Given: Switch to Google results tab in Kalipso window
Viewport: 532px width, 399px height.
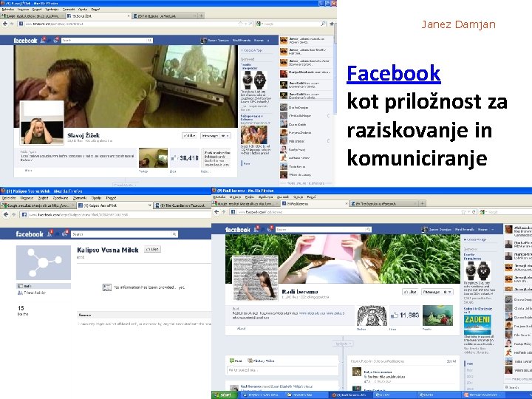Looking at the screenshot, I should click(x=38, y=205).
